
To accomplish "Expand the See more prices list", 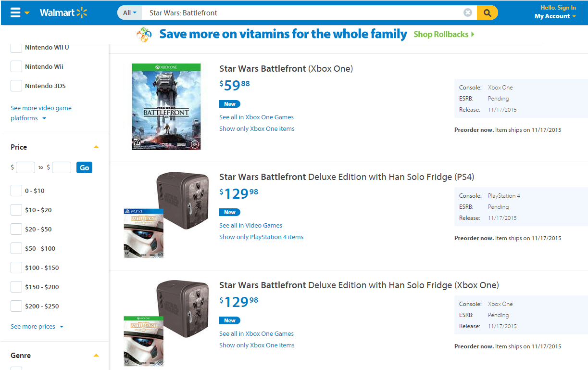I will 37,327.
